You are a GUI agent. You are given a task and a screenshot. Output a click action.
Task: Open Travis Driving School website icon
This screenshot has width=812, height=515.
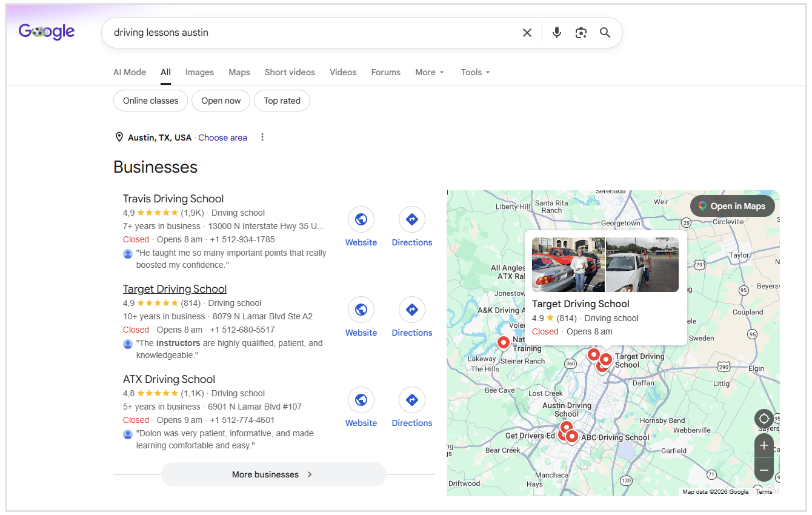(x=361, y=219)
